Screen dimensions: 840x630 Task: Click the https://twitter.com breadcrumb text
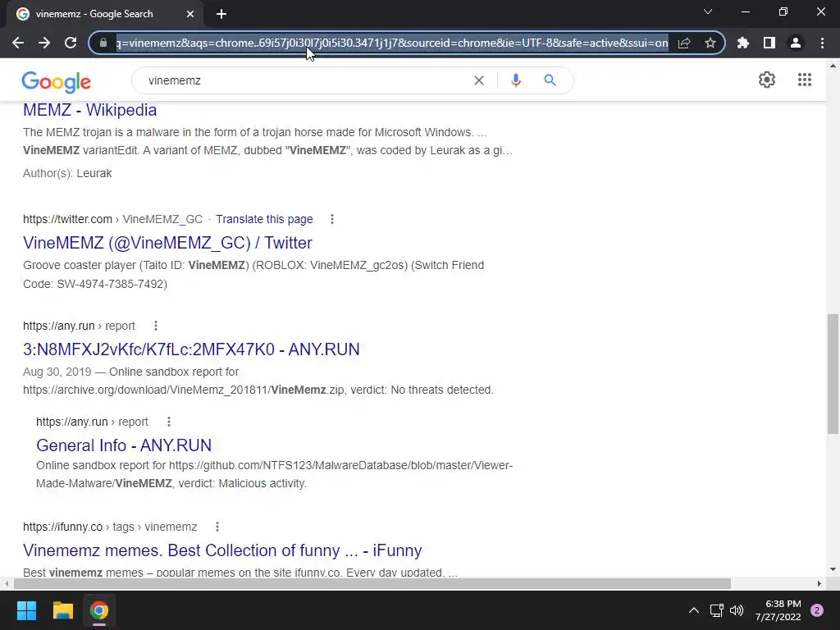[67, 219]
